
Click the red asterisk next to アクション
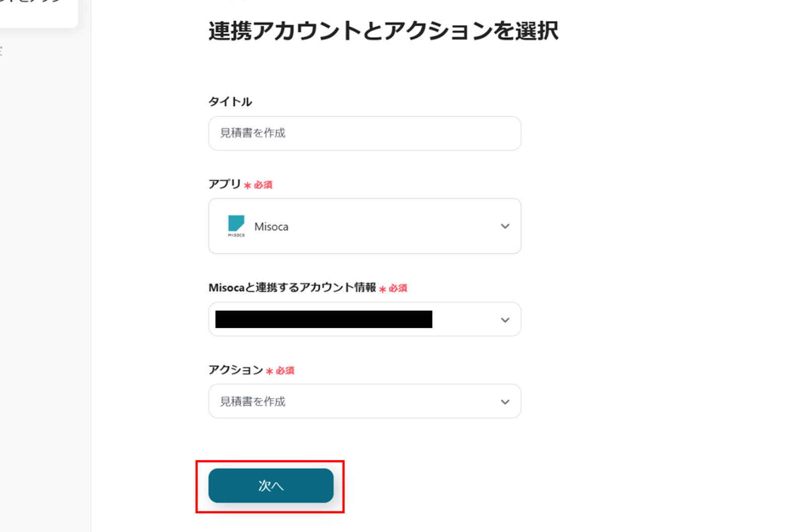point(270,372)
